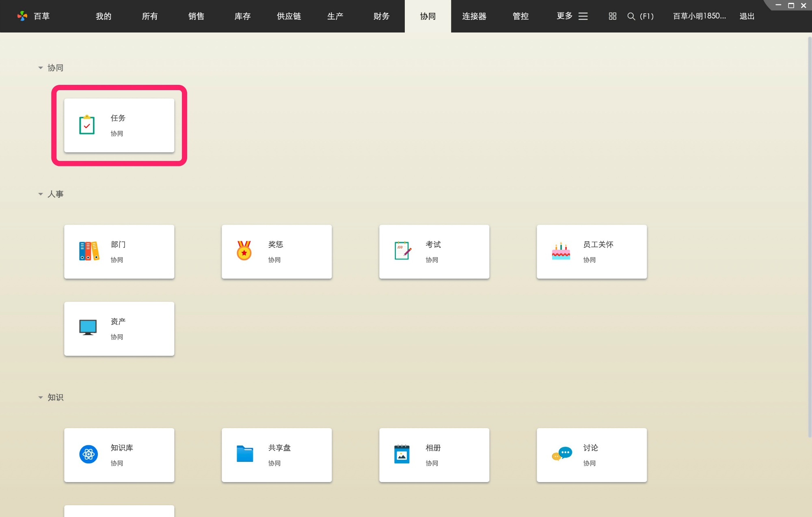Click the 讨论 card title text

pos(590,448)
